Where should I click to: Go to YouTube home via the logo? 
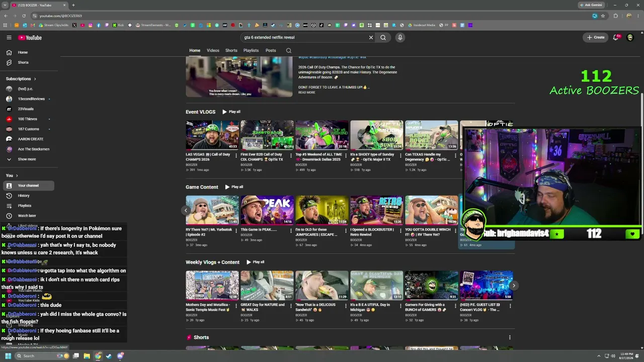click(x=30, y=38)
